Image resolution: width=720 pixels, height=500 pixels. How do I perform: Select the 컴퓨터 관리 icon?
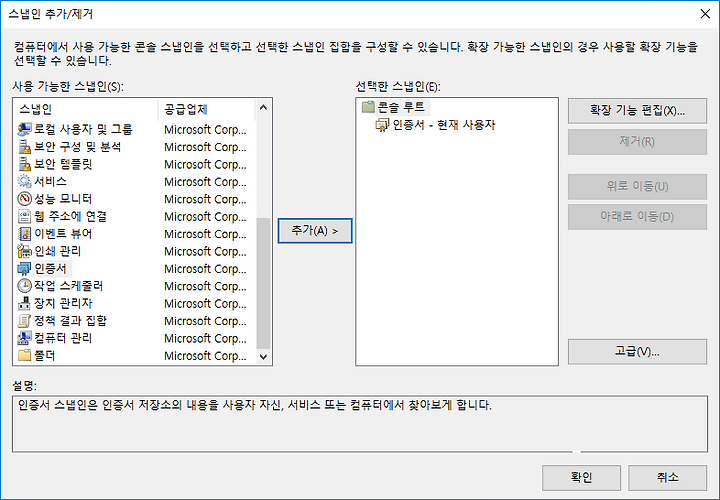pos(24,338)
